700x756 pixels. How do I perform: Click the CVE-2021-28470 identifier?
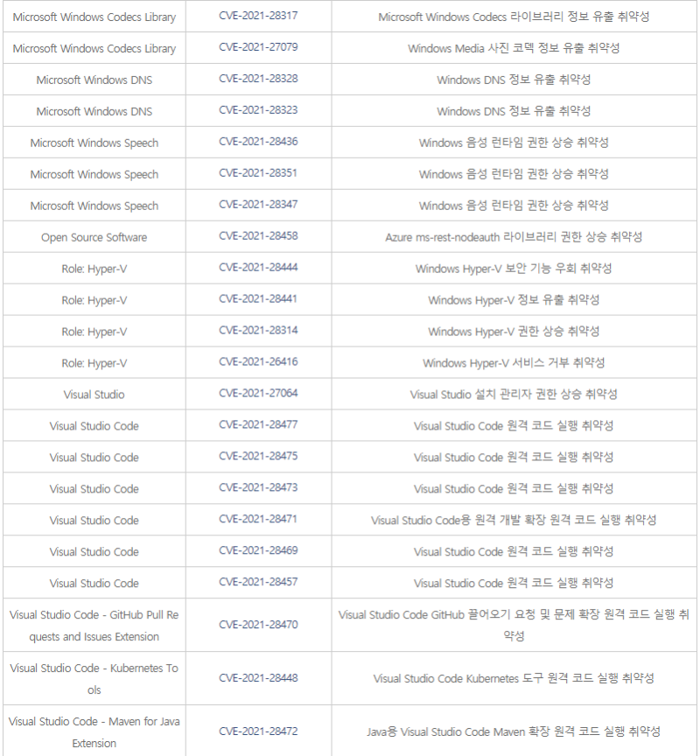coord(258,626)
